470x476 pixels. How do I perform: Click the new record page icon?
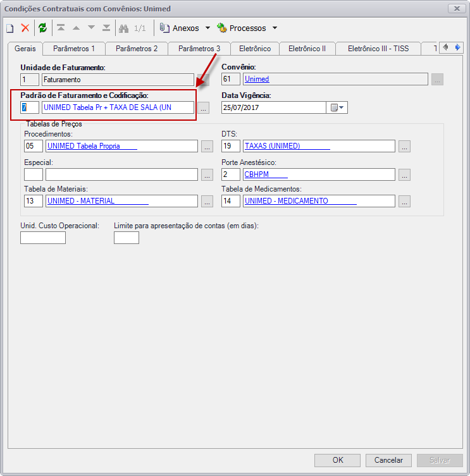click(10, 28)
